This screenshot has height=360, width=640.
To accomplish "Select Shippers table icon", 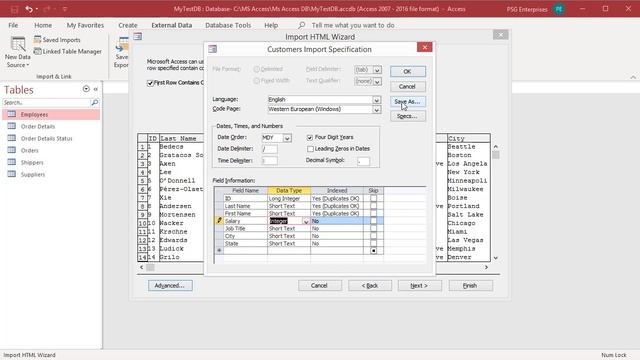I will click(12, 162).
